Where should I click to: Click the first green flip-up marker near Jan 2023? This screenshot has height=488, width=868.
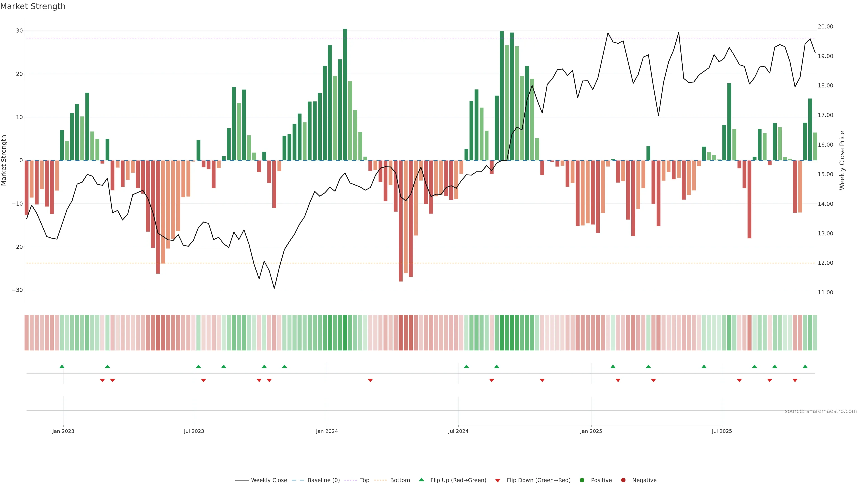(x=62, y=366)
